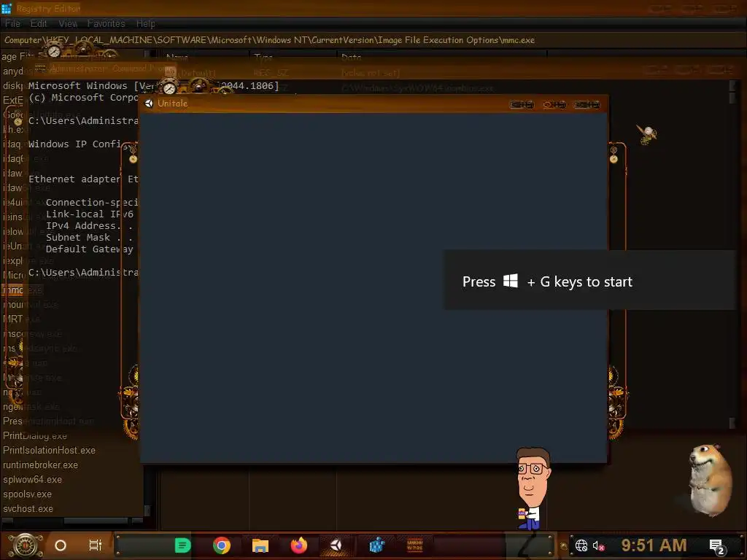Switch to Registry Editor on the taskbar

tap(376, 545)
